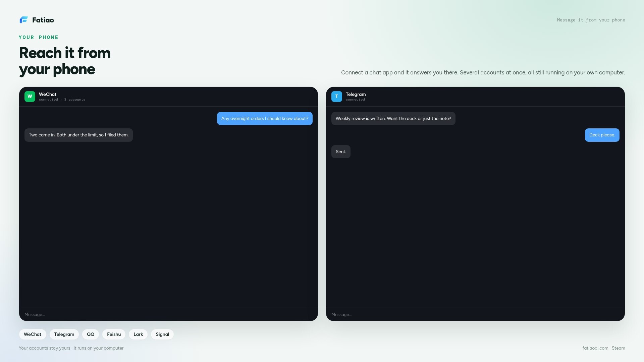Click the 'Reach it from your phone' heading
The height and width of the screenshot is (362, 644).
pyautogui.click(x=65, y=61)
